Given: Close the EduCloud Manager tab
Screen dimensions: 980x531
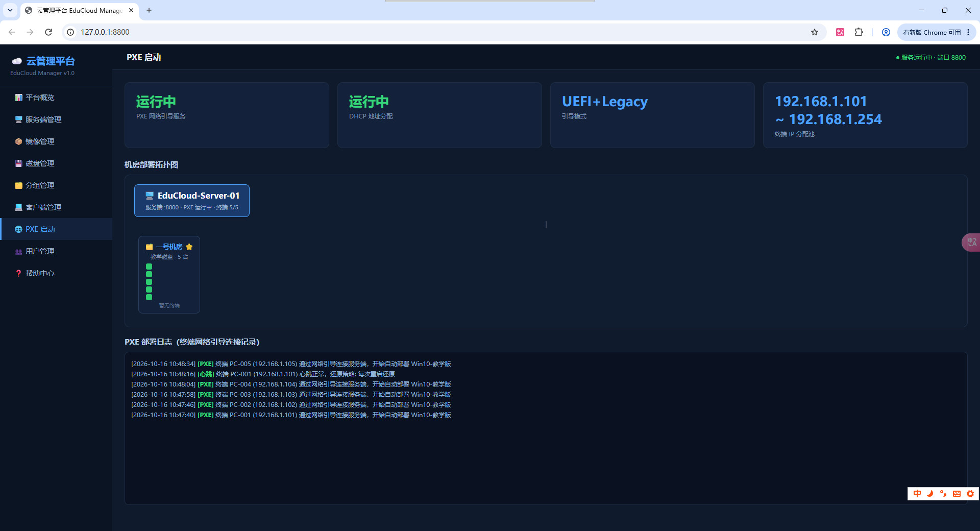Looking at the screenshot, I should click(x=131, y=10).
